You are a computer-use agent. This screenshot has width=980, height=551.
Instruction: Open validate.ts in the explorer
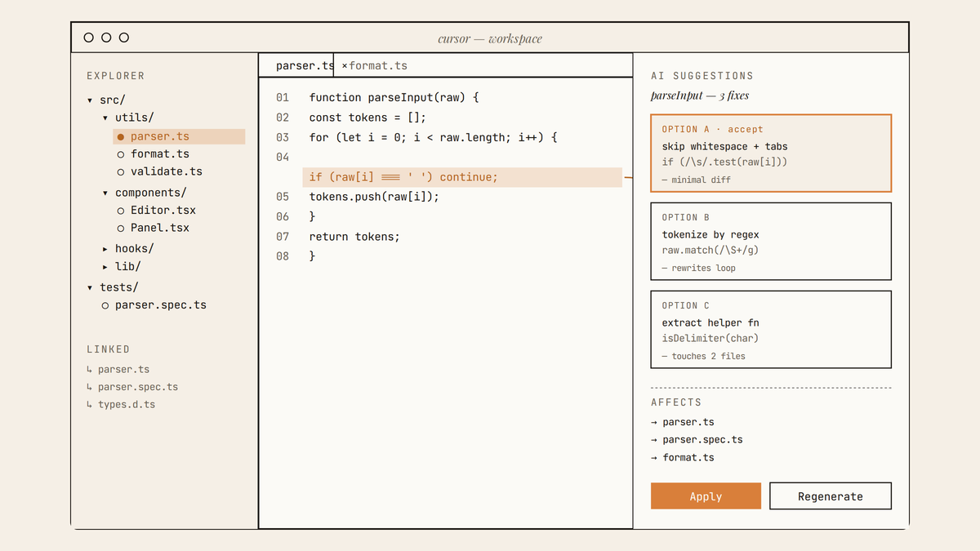tap(160, 172)
